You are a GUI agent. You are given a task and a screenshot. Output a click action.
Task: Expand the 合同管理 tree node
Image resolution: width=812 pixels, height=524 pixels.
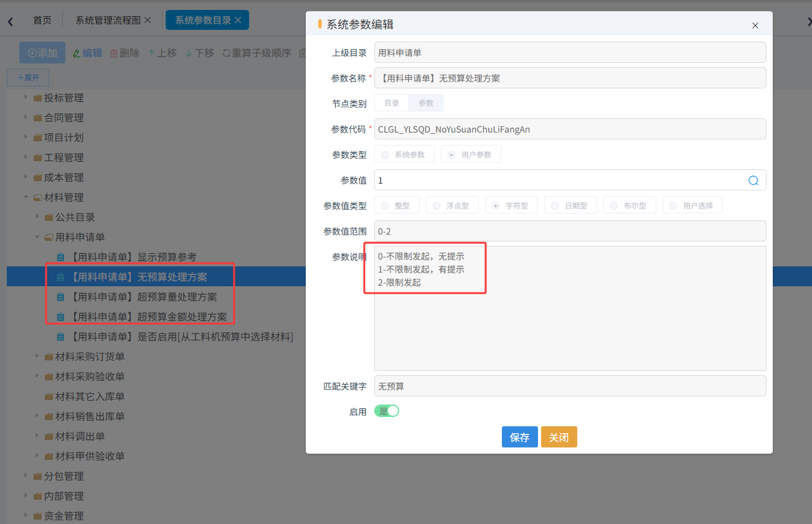26,118
